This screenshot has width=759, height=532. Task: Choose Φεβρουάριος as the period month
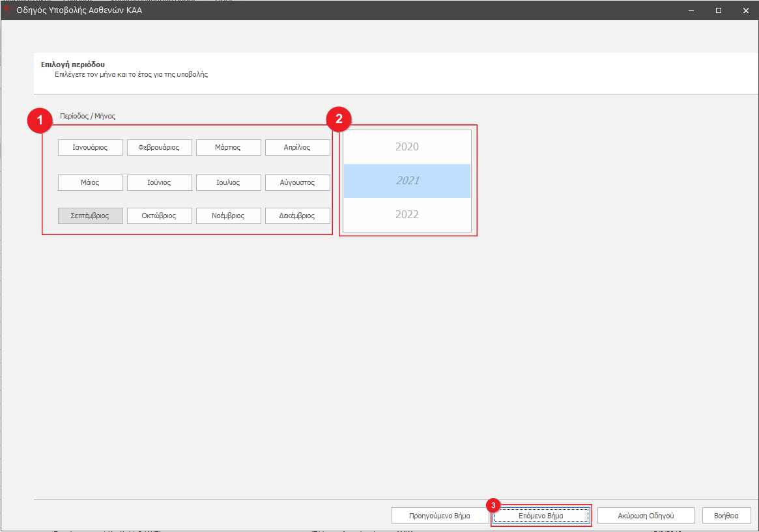pyautogui.click(x=159, y=148)
